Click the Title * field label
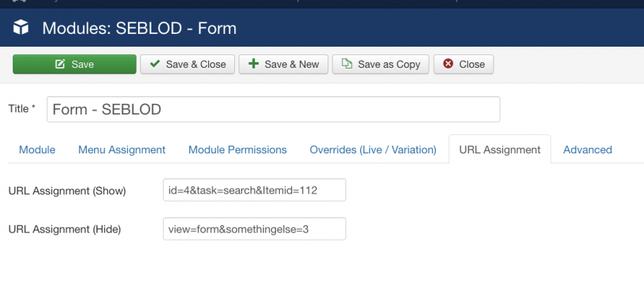644x304 pixels. coord(22,109)
